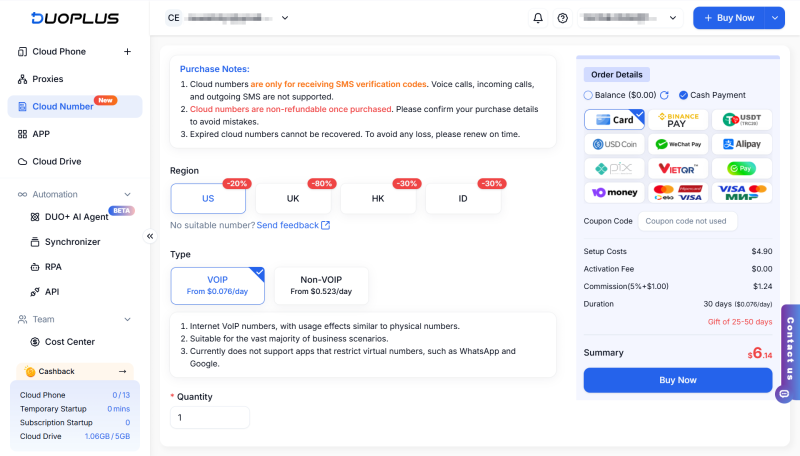Image resolution: width=800 pixels, height=456 pixels.
Task: Refresh the balance with the reload icon
Action: (663, 95)
